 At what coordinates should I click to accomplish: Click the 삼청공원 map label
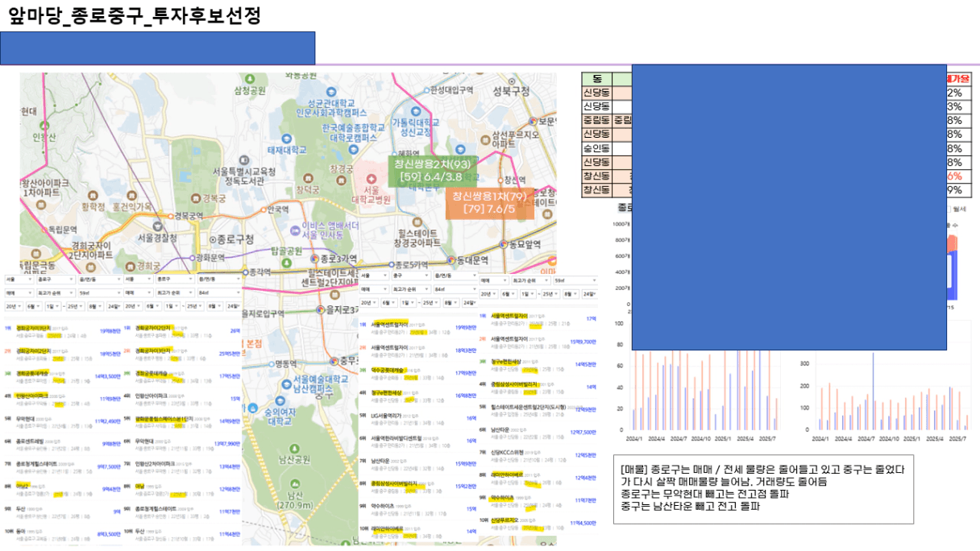[250, 91]
